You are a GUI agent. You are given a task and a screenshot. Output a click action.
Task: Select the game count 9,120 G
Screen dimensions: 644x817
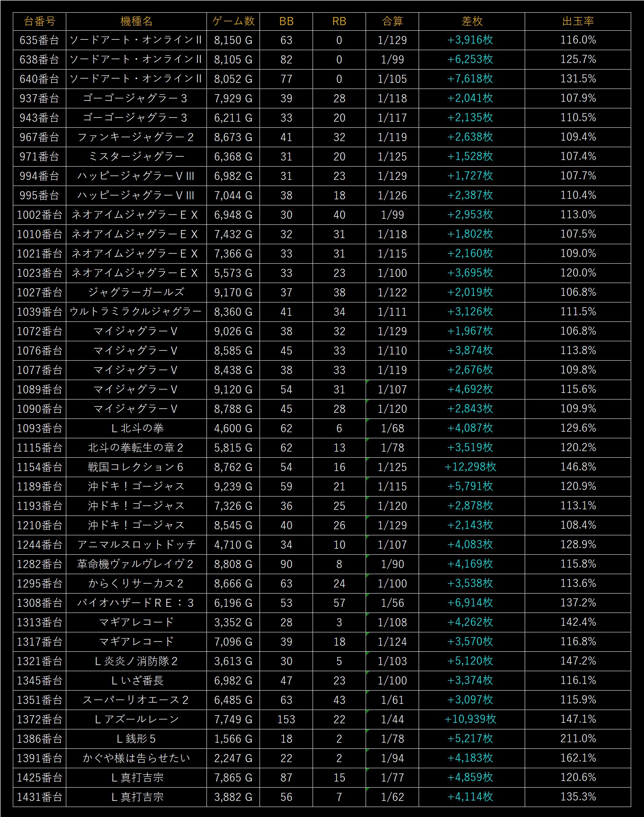tap(233, 390)
